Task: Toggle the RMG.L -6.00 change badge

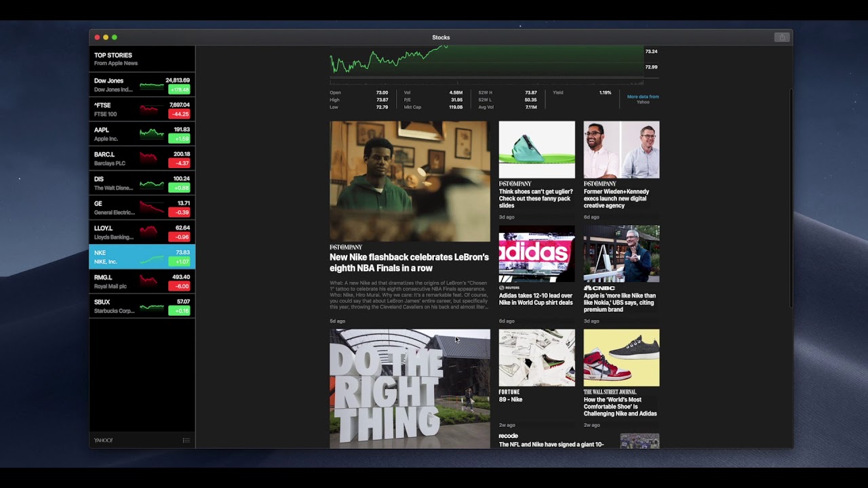Action: point(179,286)
